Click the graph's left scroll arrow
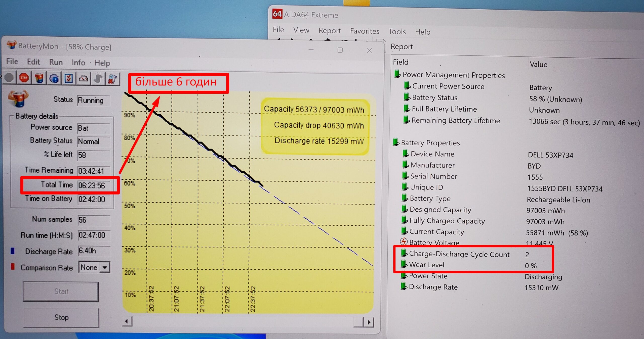The width and height of the screenshot is (644, 339). (127, 321)
